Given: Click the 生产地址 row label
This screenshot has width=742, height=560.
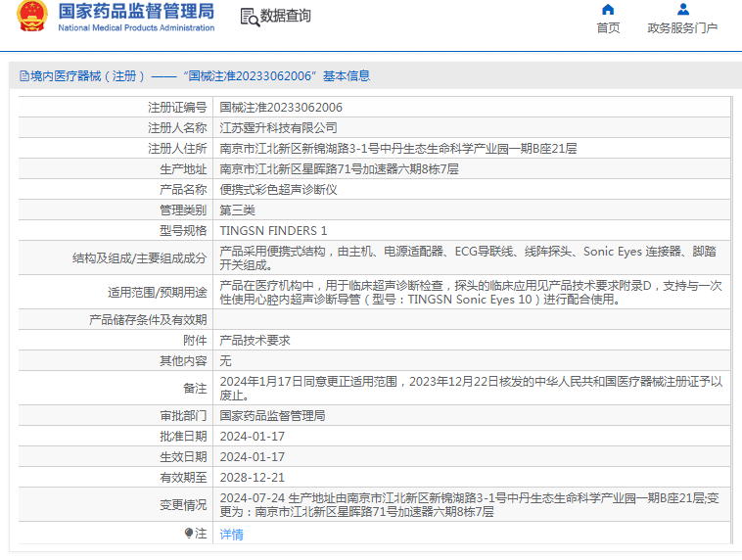Looking at the screenshot, I should coord(183,169).
